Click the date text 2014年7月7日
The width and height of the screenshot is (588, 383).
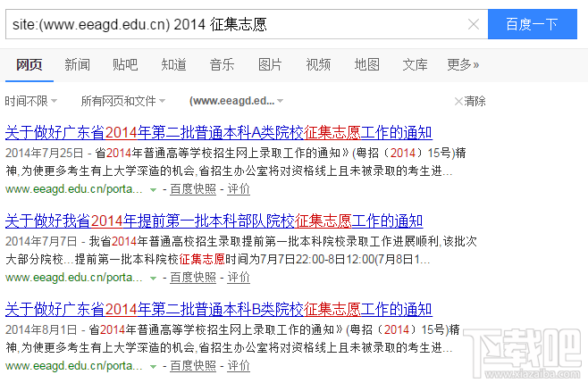tap(41, 241)
